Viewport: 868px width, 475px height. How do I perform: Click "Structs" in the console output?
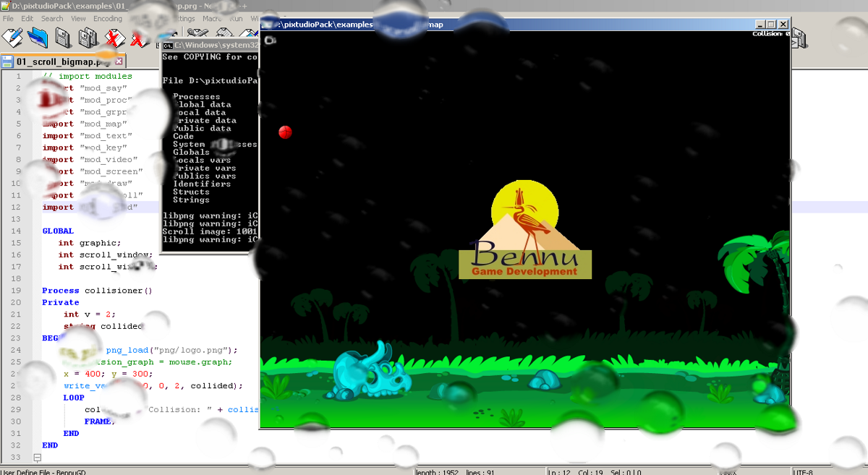191,192
